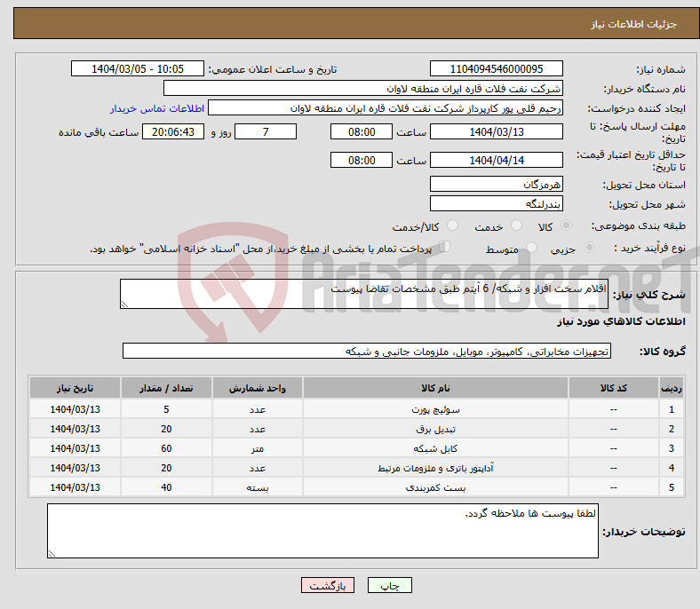Click the price validity time 08:00 field

tap(362, 160)
